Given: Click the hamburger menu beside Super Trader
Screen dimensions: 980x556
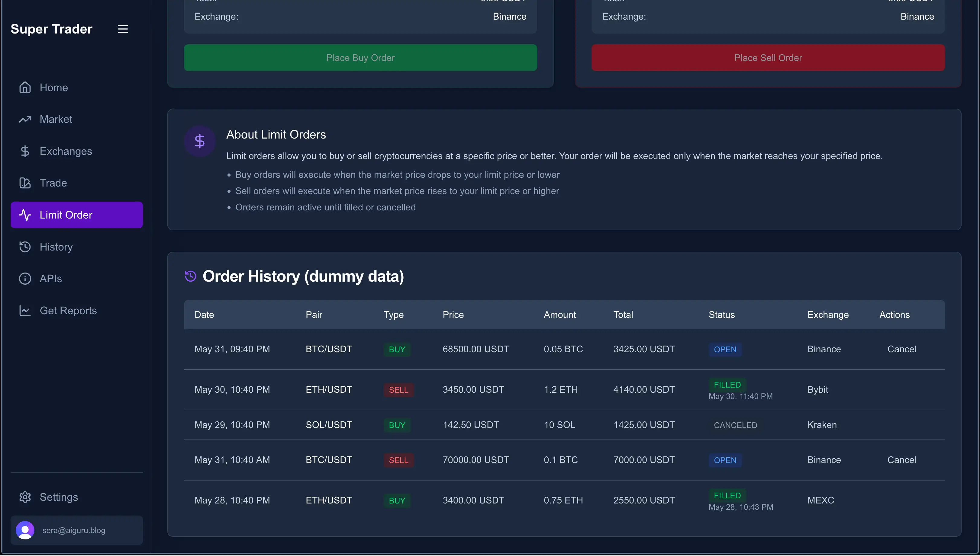Looking at the screenshot, I should (123, 29).
